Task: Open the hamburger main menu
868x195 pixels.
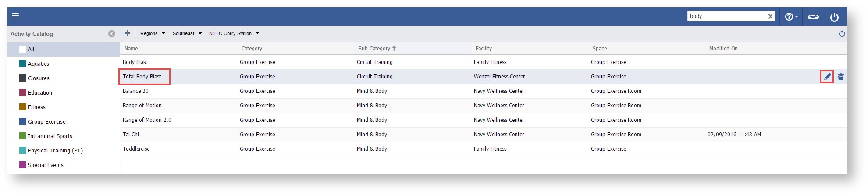Action: (x=15, y=16)
